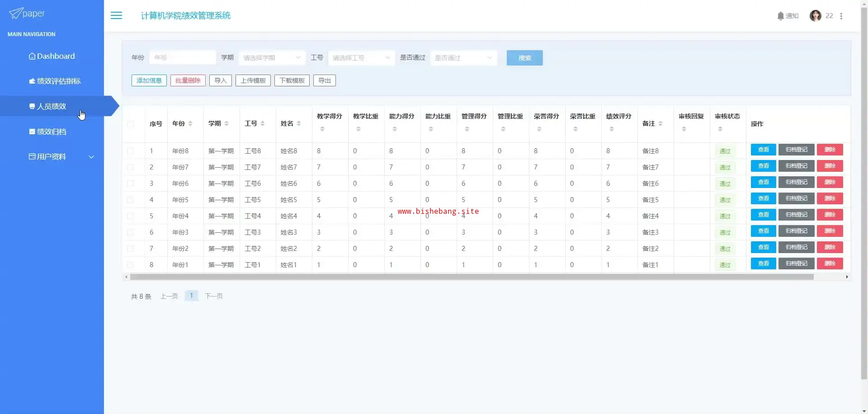Sort by 教学得分 column arrows
The width and height of the screenshot is (868, 414).
pos(322,129)
